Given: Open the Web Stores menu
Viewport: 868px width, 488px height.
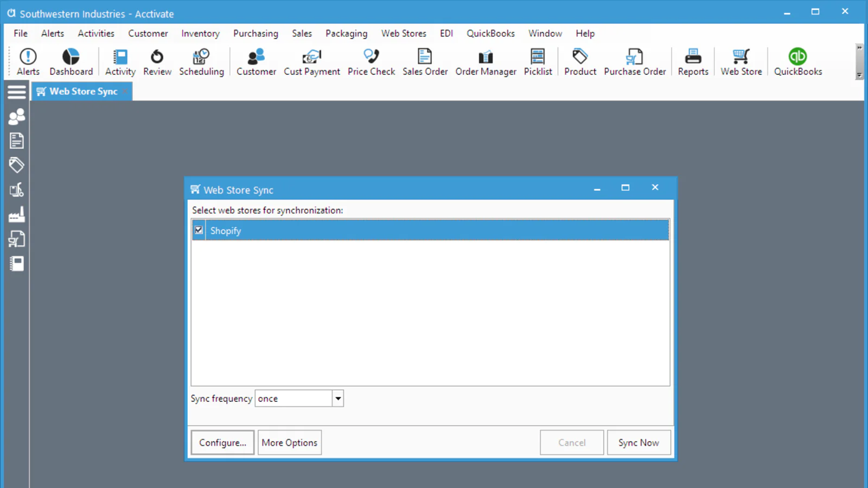Looking at the screenshot, I should tap(404, 33).
